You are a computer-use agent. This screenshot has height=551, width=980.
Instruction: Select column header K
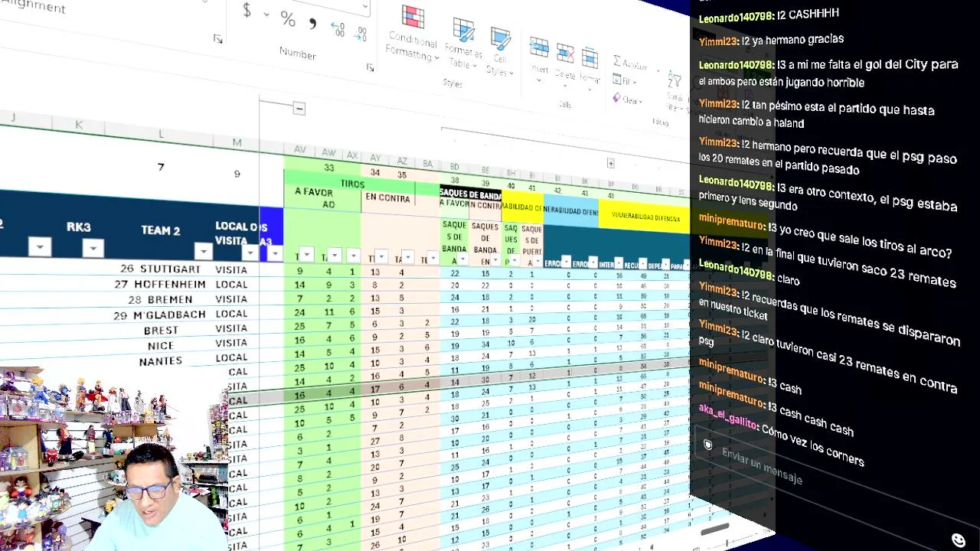(x=79, y=125)
